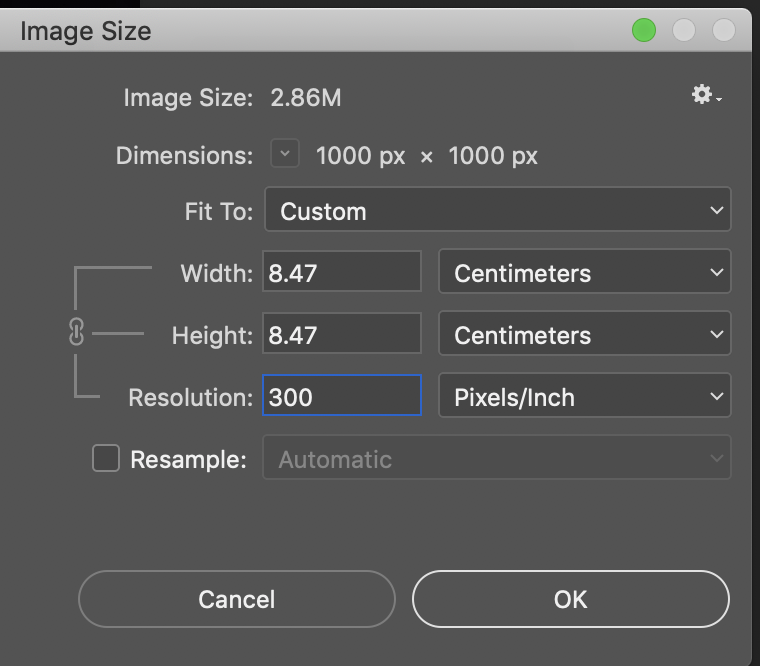The image size is (760, 666).
Task: Click the middle gray window button
Action: [x=684, y=31]
